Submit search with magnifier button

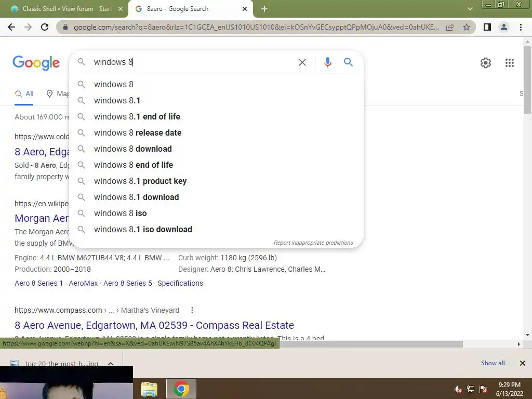pos(348,62)
